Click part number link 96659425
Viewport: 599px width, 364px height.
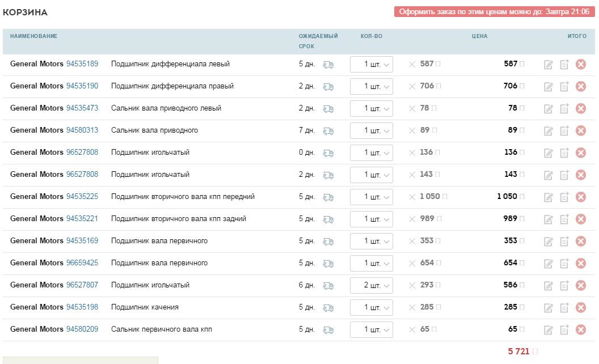(83, 263)
